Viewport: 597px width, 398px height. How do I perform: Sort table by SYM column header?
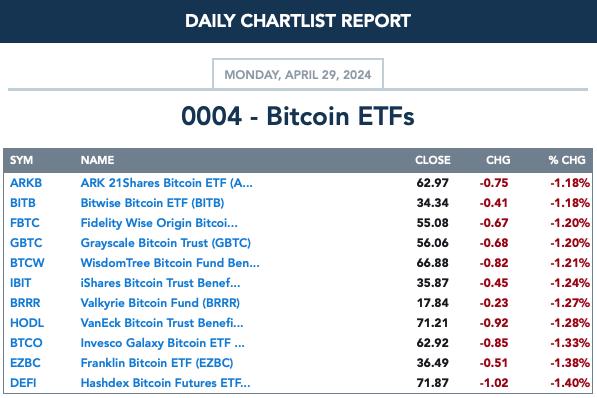(21, 160)
